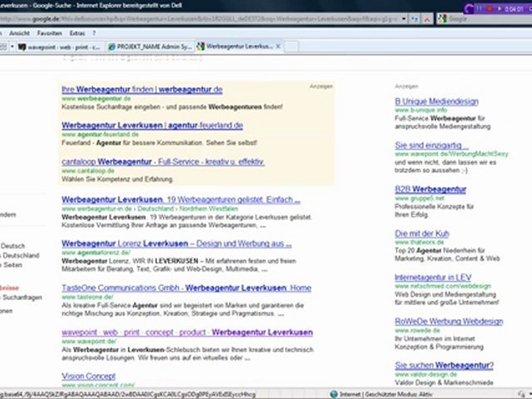The height and width of the screenshot is (399, 532).
Task: Click the zoom level icon in status bar
Action: click(x=521, y=394)
